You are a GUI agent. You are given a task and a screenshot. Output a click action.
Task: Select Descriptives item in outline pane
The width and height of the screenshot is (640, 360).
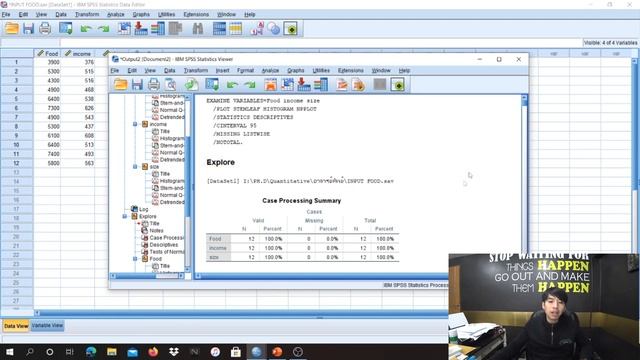click(164, 244)
